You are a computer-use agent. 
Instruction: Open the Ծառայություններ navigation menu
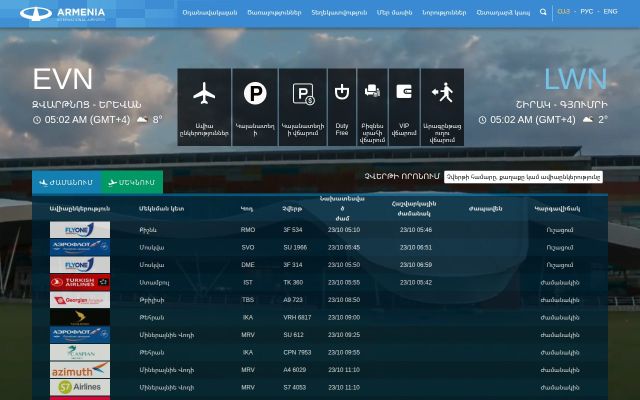coord(274,13)
